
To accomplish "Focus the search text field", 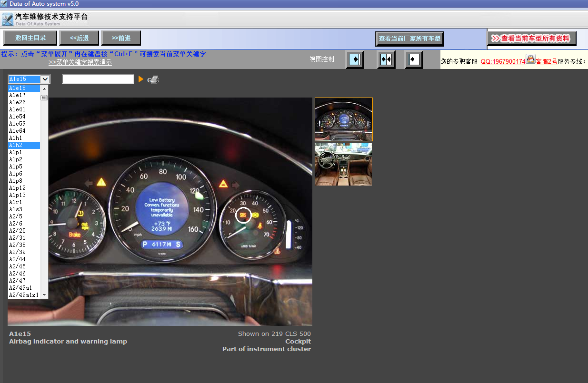I will click(x=98, y=79).
